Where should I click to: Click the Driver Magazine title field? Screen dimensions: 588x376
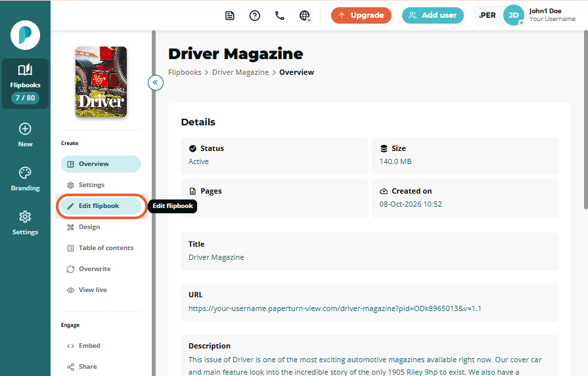369,252
